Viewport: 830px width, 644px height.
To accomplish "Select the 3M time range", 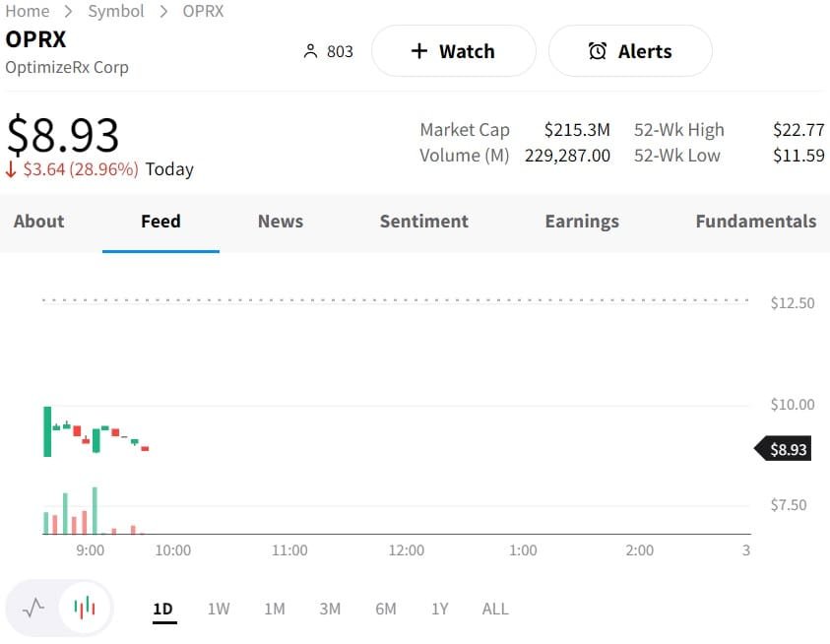I will pos(330,609).
